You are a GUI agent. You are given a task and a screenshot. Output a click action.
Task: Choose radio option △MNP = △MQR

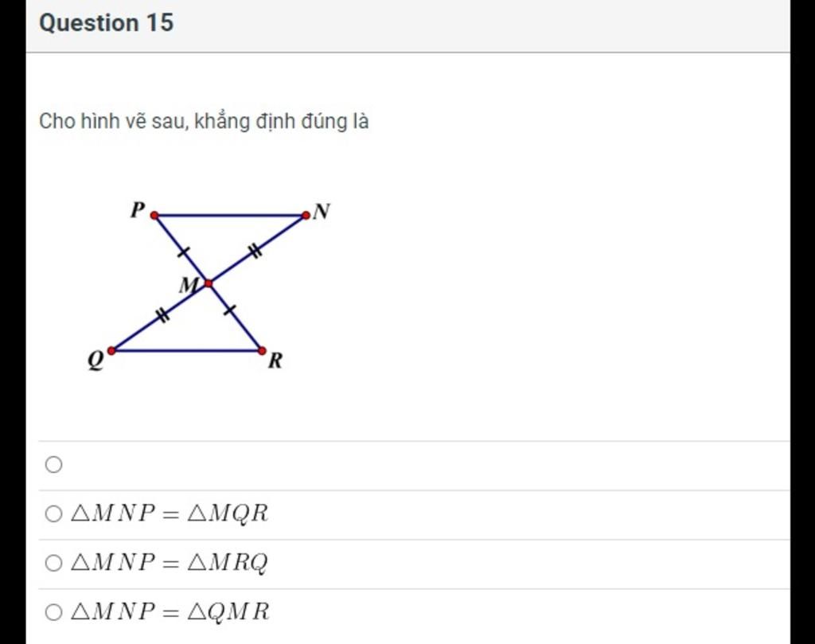point(53,513)
